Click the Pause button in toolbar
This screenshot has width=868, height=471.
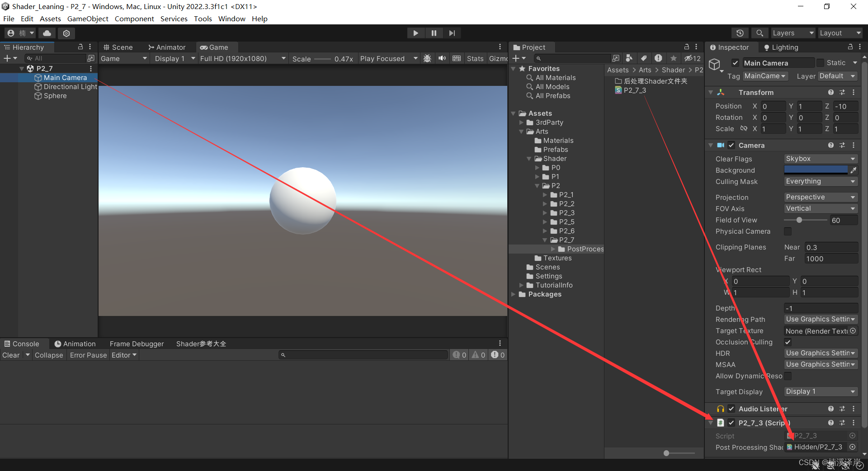[434, 33]
